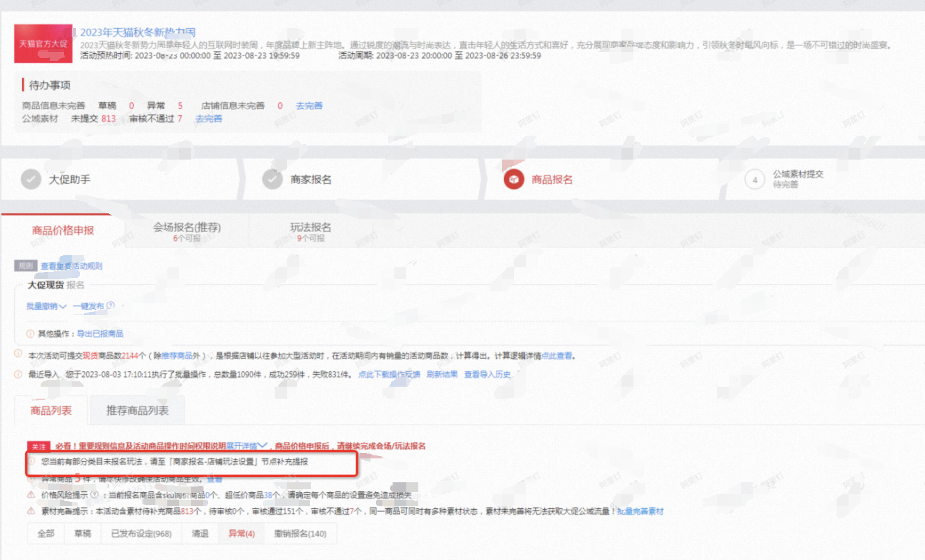Expand 展开详情 rule details
This screenshot has width=925, height=560.
(246, 446)
